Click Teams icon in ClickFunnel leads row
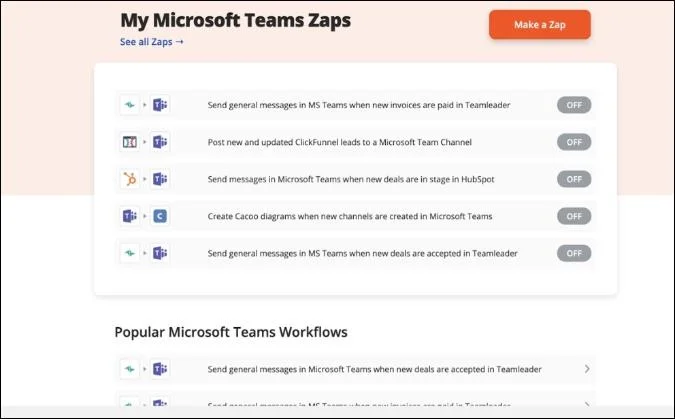This screenshot has height=419, width=675. (x=160, y=142)
